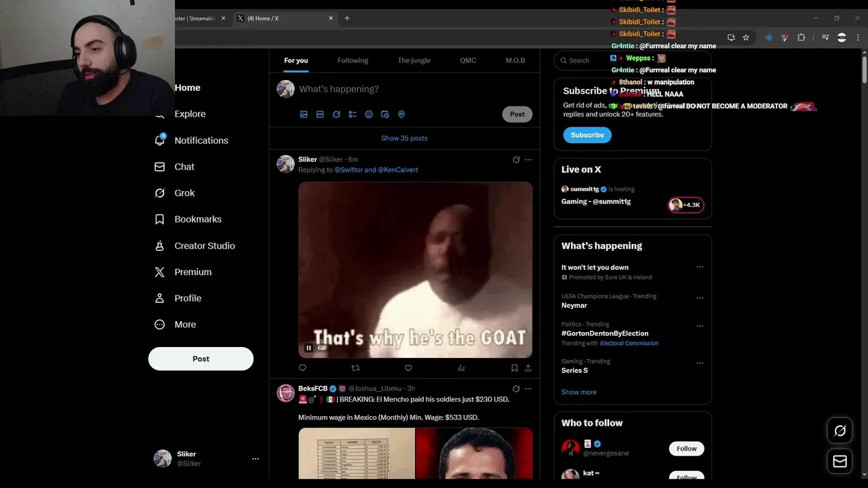The height and width of the screenshot is (488, 868).
Task: Open more options on BeksFCB's post
Action: click(x=528, y=389)
